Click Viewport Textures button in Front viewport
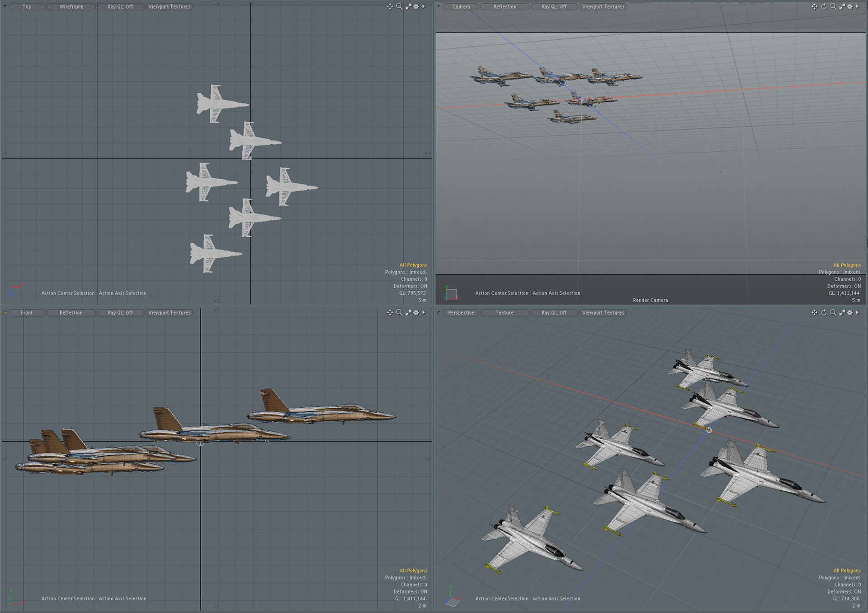Viewport: 868px width, 613px height. pos(170,313)
